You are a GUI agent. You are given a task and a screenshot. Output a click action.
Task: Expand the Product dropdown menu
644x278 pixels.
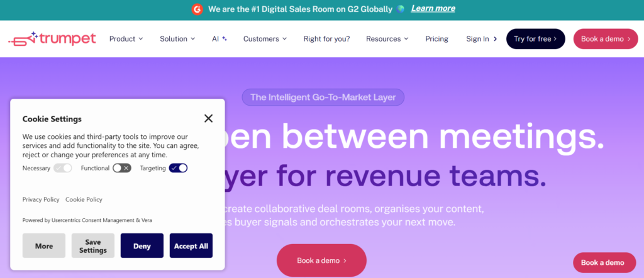pyautogui.click(x=126, y=39)
